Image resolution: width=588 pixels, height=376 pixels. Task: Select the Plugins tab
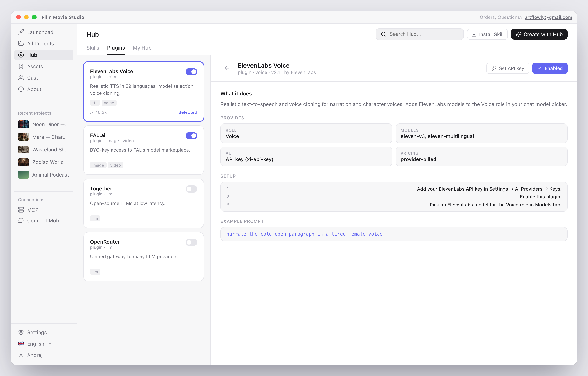click(116, 48)
